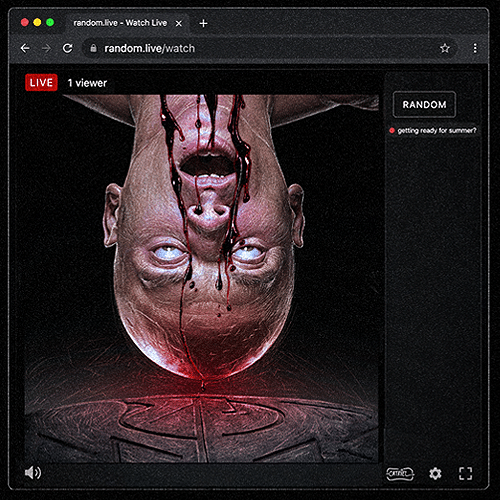Select the random.live - Watch Live tab
500x500 pixels.
(120, 23)
